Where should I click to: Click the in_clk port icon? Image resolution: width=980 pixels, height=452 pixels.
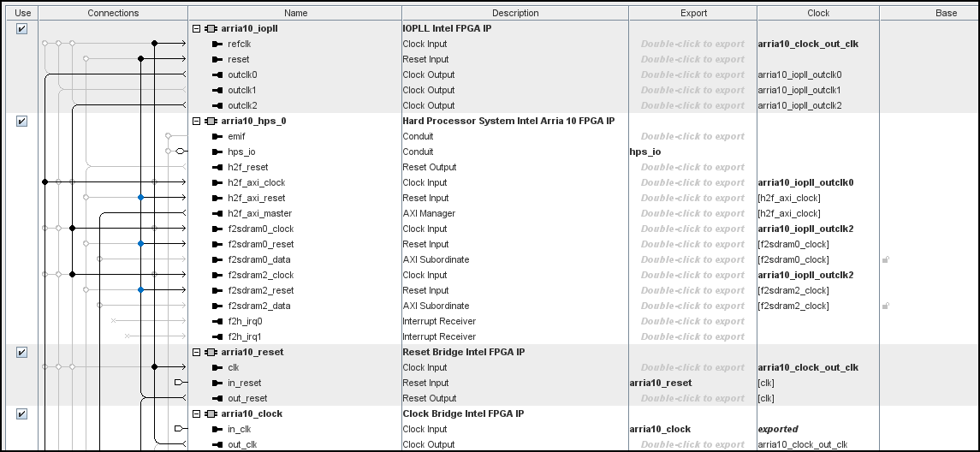[x=217, y=430]
